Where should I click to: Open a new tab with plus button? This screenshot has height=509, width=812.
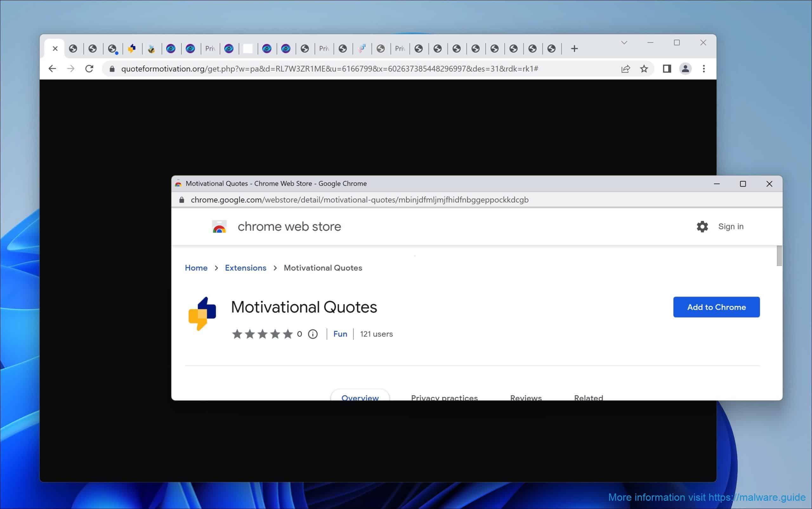click(x=574, y=49)
